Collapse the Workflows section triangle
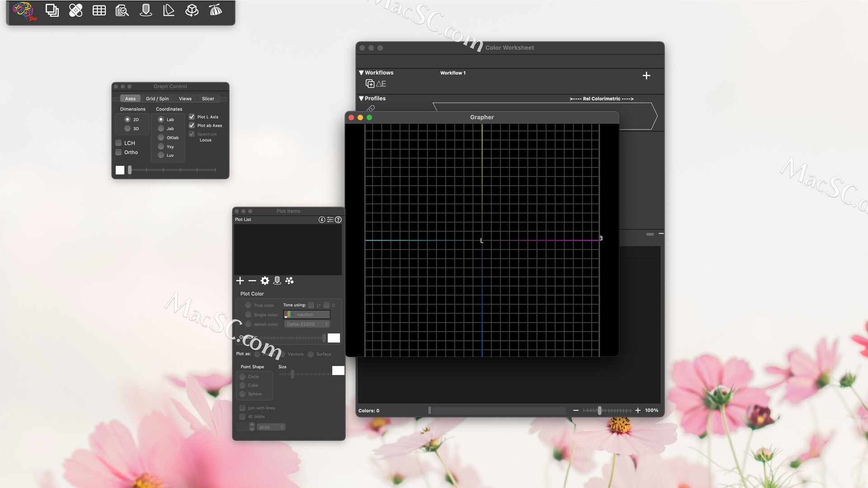The height and width of the screenshot is (488, 868). point(361,73)
